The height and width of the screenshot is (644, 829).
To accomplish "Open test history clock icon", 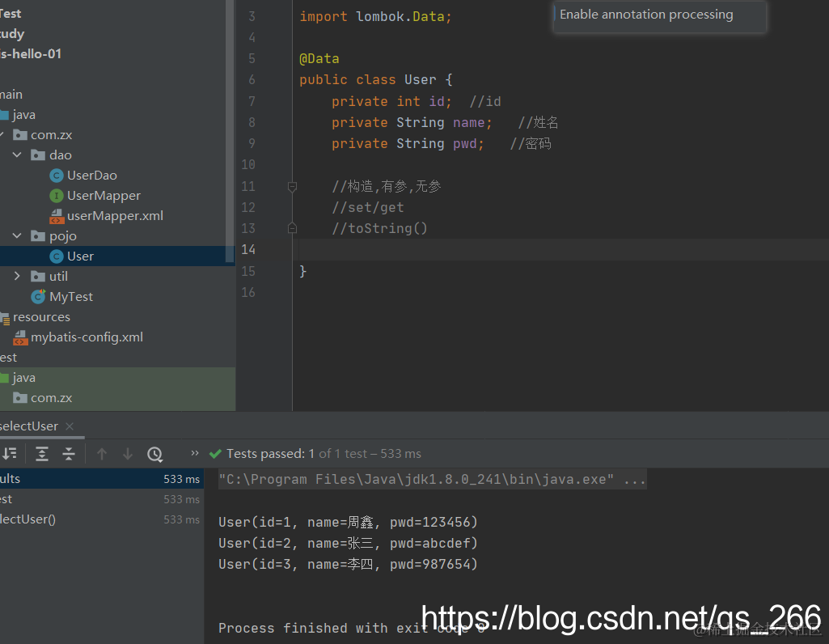I will [155, 454].
